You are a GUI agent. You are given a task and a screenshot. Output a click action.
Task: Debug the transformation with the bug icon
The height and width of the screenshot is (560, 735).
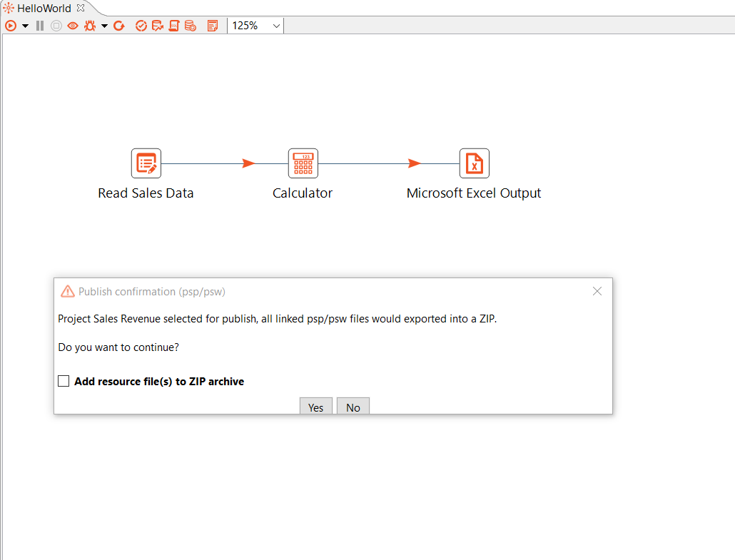90,26
